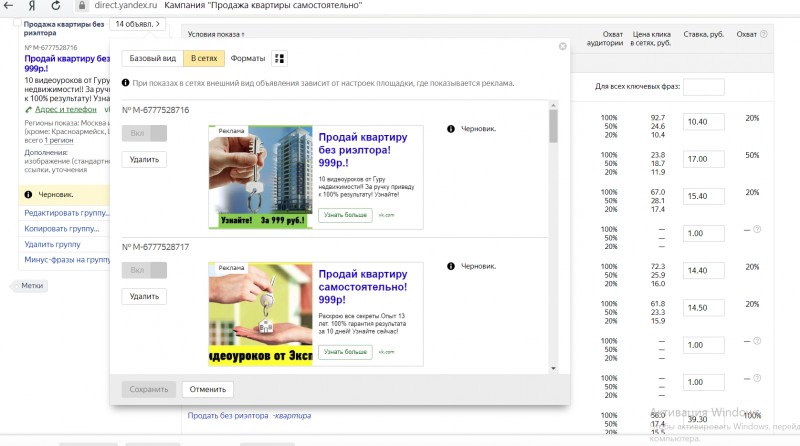800x446 pixels.
Task: Toggle Вкл switch for ad M-6777528716
Action: [144, 133]
